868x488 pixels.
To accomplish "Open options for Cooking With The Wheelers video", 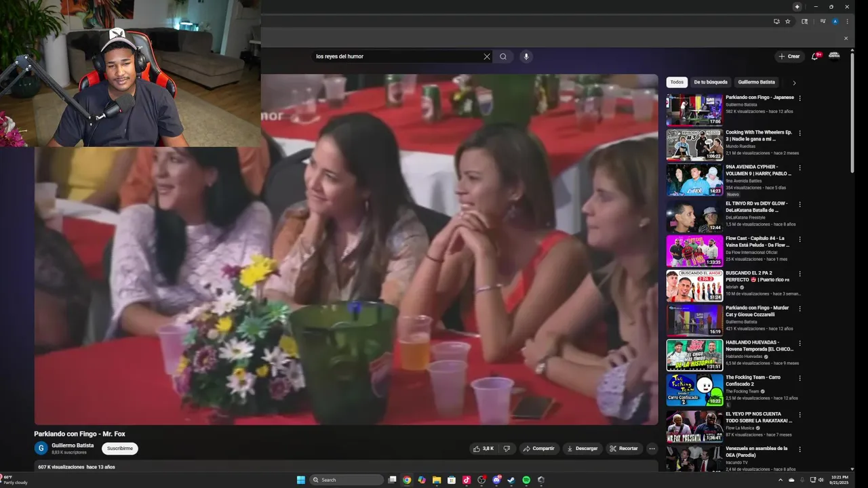I will tap(800, 133).
